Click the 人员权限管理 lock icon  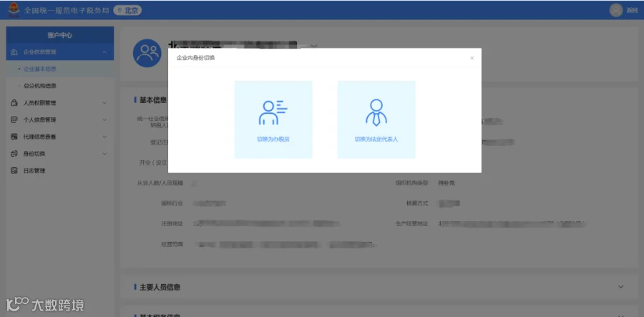click(14, 103)
